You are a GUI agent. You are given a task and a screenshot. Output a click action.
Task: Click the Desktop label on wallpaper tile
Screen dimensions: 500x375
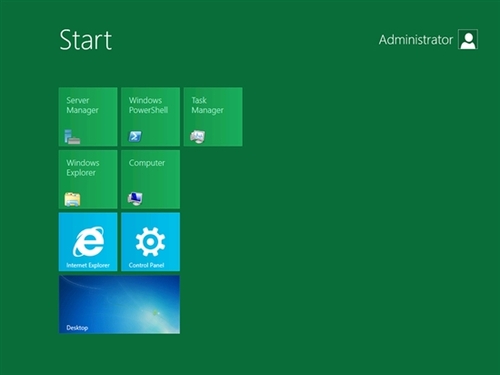[77, 328]
